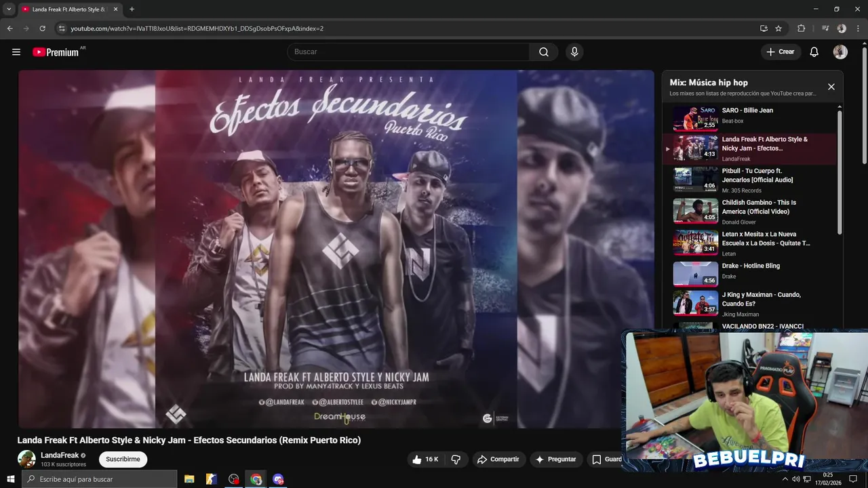Play Drake - Hotline Bling
Viewport: 868px width, 488px height.
click(x=750, y=274)
